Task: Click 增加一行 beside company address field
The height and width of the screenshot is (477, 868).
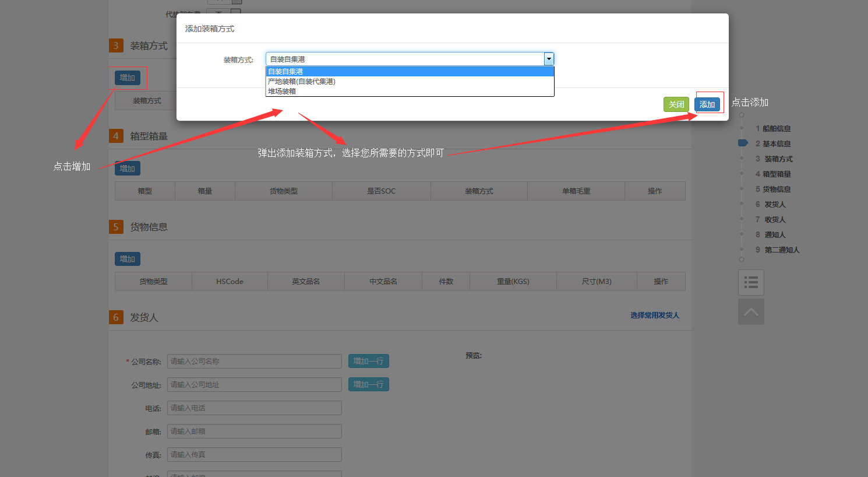Action: [x=368, y=384]
